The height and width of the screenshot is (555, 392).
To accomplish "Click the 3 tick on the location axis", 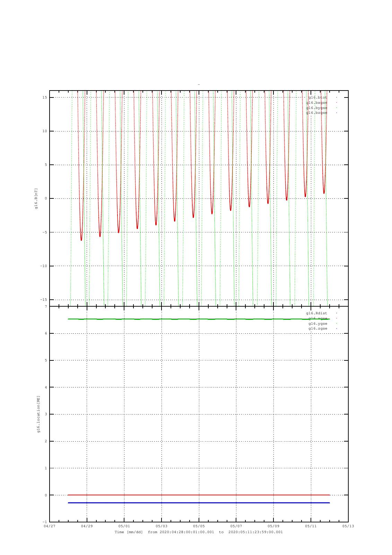I will 46,414.
